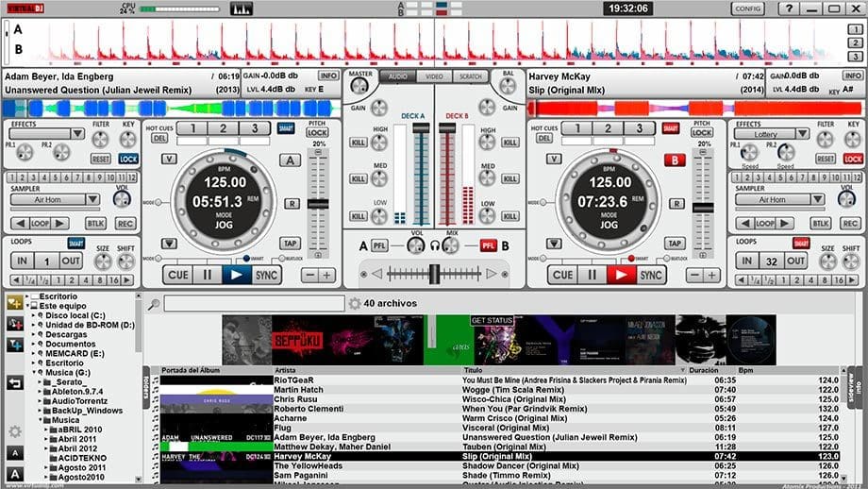Click deck A SYNC button
This screenshot has height=489, width=868.
pyautogui.click(x=266, y=276)
